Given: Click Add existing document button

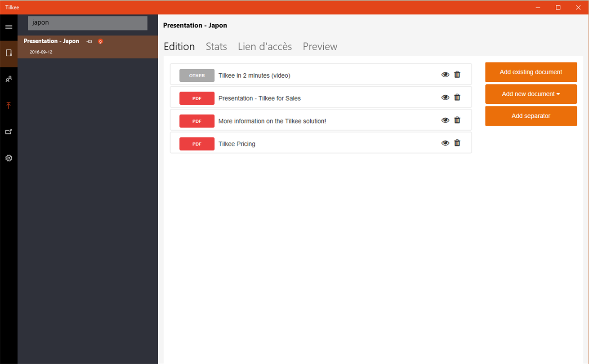Looking at the screenshot, I should [531, 72].
